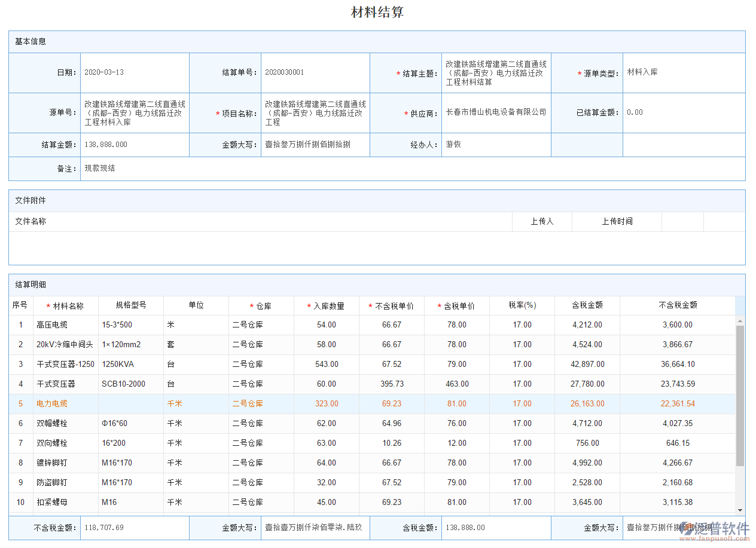
Task: Click the 备注 field containing 现款现结
Action: pos(411,169)
